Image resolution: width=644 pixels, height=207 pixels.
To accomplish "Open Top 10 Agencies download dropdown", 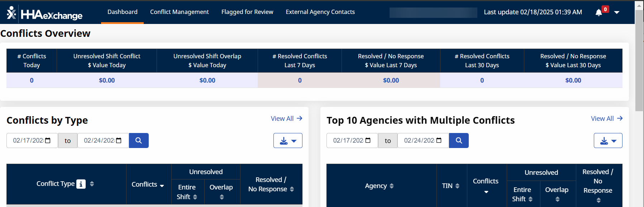I will (x=608, y=141).
